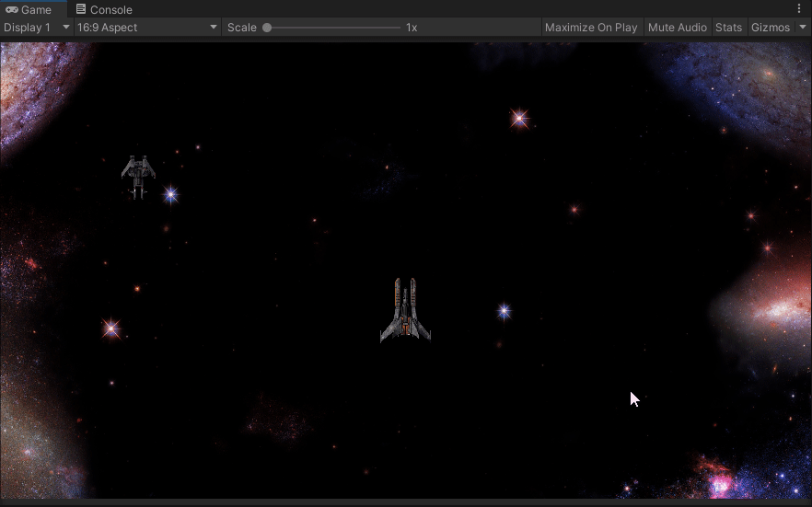Click the 1x scale value text
This screenshot has width=812, height=507.
point(412,28)
